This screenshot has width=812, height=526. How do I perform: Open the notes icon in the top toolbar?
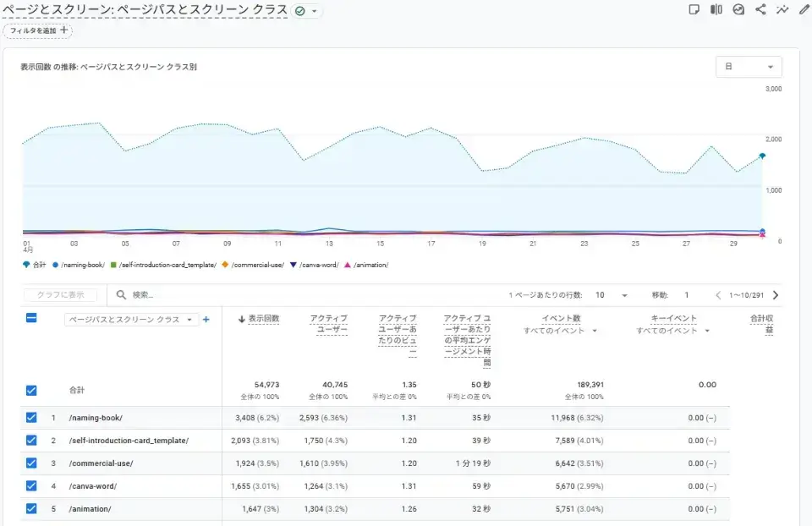[694, 9]
